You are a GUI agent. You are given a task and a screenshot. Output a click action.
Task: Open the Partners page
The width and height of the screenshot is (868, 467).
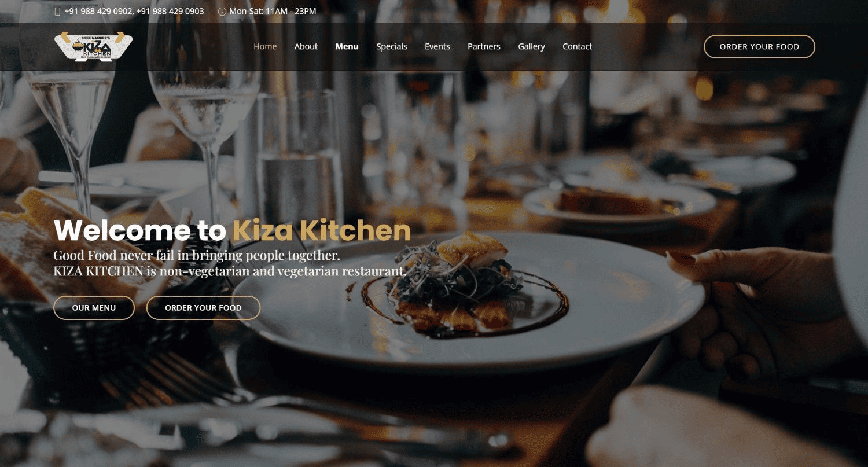pyautogui.click(x=484, y=46)
